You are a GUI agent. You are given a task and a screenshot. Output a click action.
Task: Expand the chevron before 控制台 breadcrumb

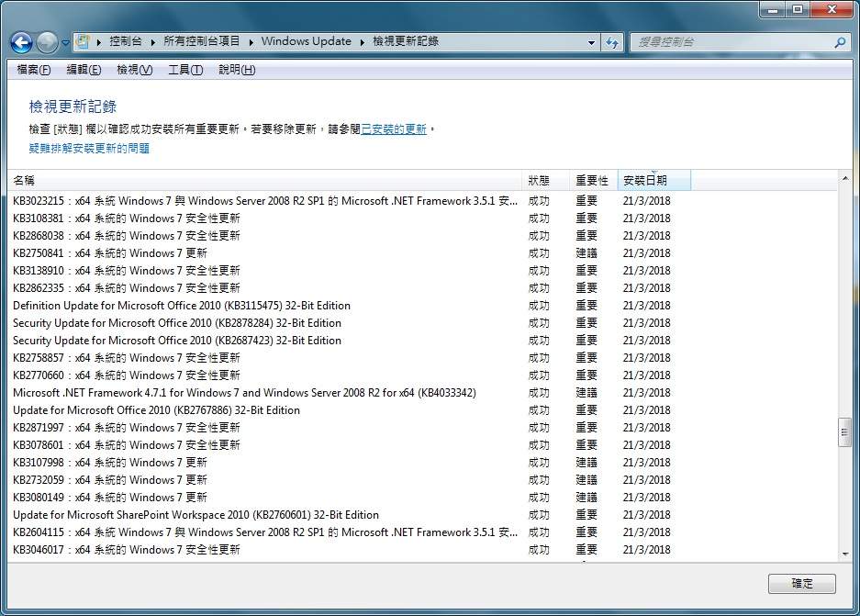99,41
